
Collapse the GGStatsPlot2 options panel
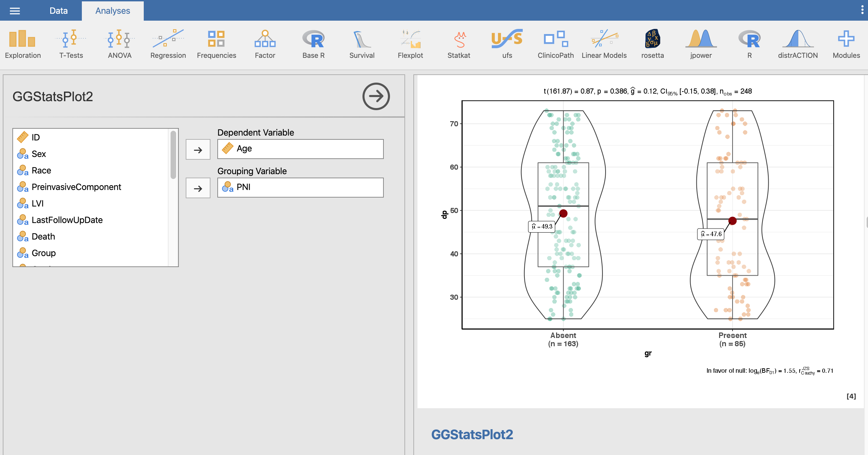(376, 96)
